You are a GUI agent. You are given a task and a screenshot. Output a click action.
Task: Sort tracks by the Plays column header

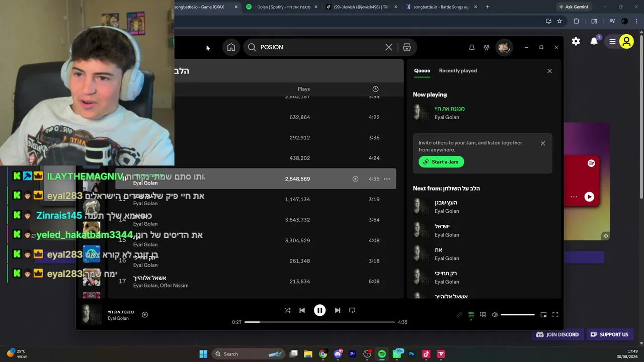[x=303, y=89]
